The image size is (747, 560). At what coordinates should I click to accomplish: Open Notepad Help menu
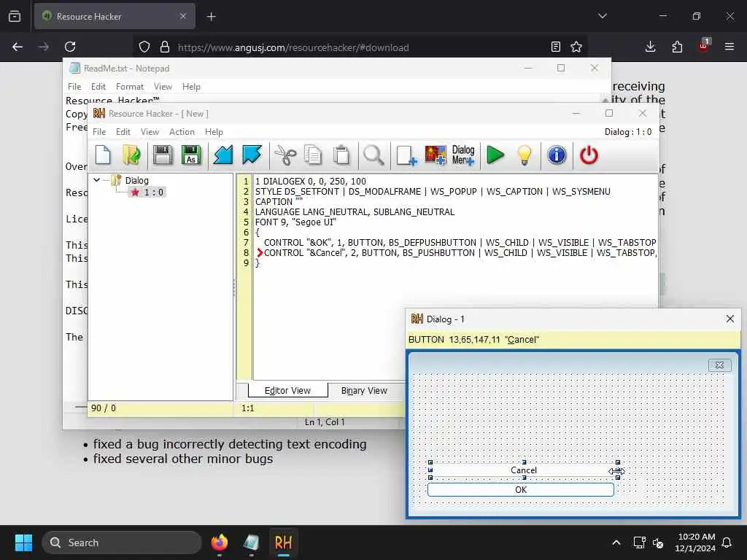pyautogui.click(x=191, y=87)
